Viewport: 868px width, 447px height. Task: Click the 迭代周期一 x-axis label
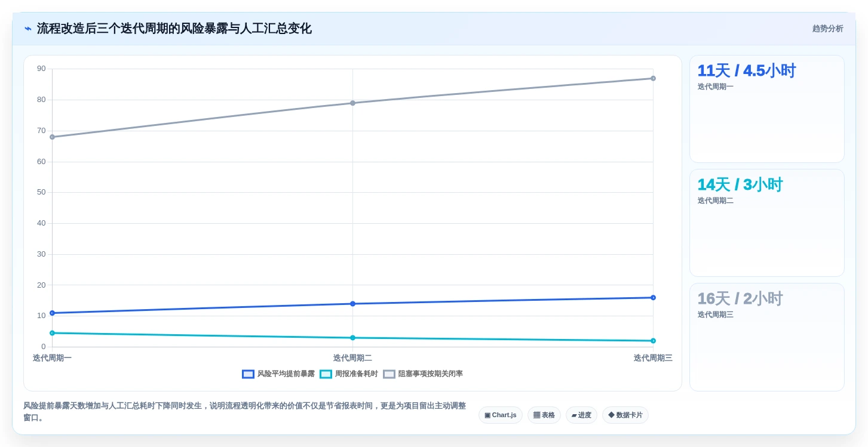[52, 358]
